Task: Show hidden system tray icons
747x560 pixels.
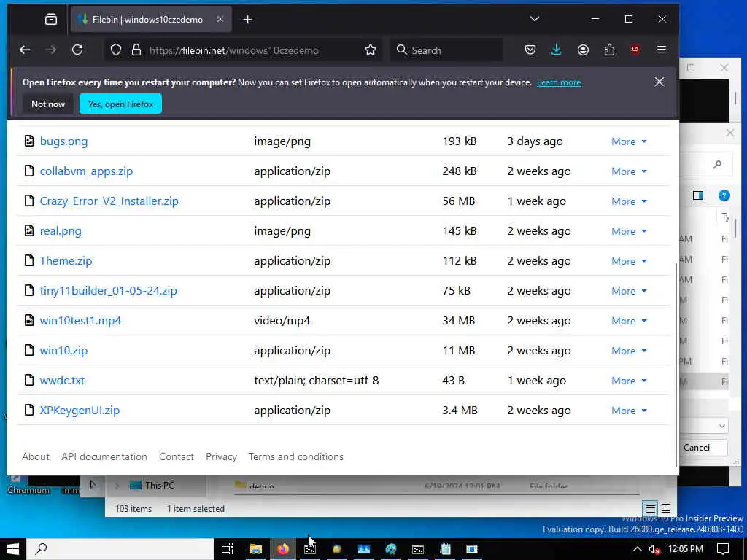Action: [x=637, y=549]
